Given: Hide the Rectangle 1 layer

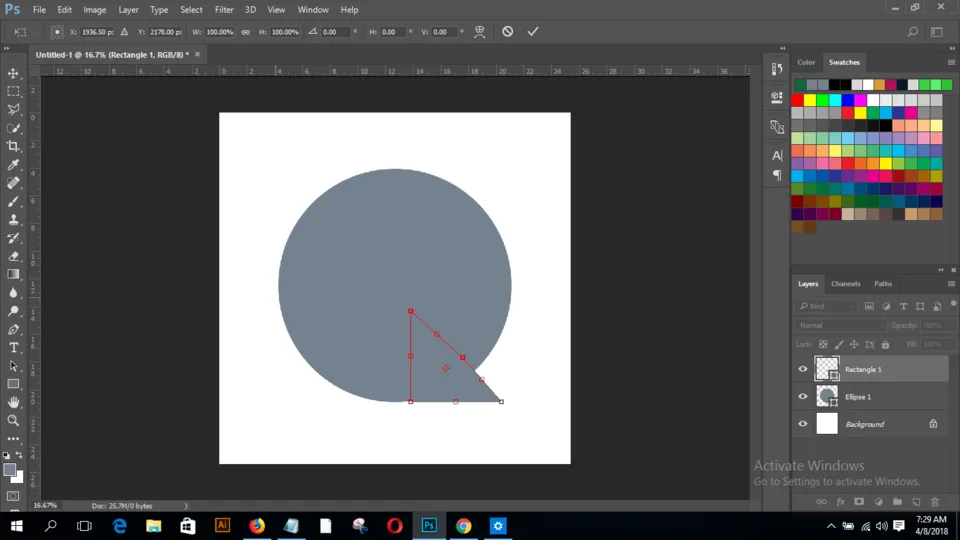Looking at the screenshot, I should pos(803,369).
